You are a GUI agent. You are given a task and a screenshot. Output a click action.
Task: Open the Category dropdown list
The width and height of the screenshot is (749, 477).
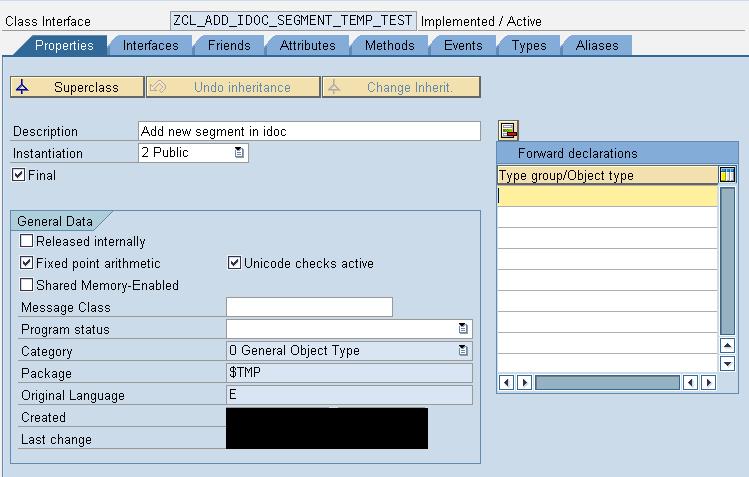tap(463, 350)
